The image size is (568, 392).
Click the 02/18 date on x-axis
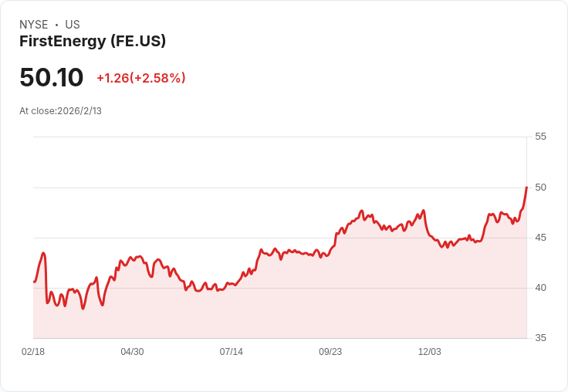point(33,352)
